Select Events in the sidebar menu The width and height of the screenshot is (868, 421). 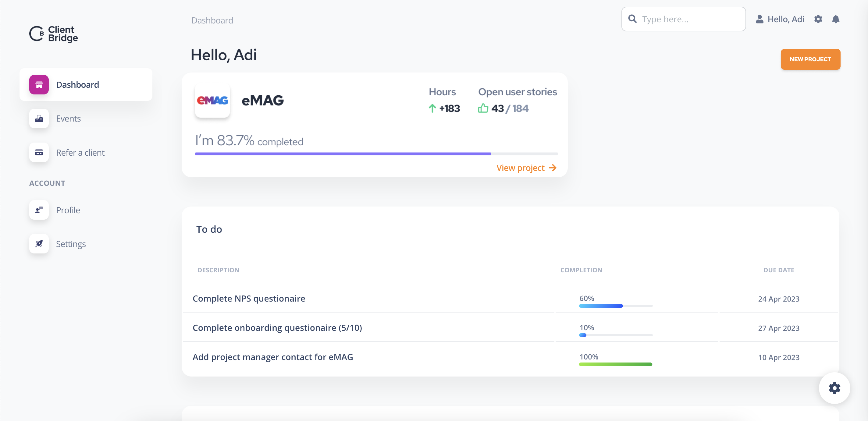pyautogui.click(x=68, y=119)
